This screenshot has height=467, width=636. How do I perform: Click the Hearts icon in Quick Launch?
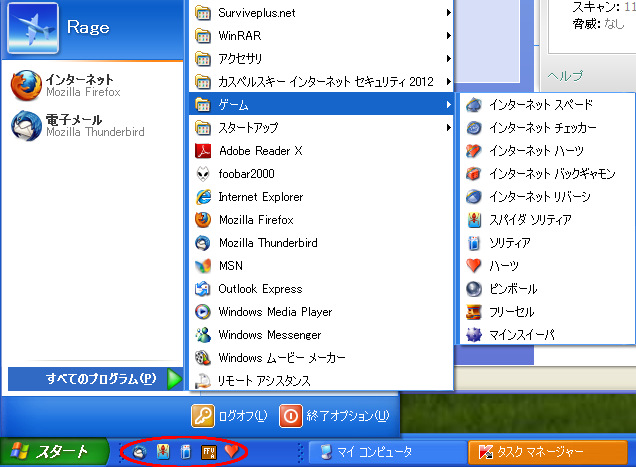[231, 453]
